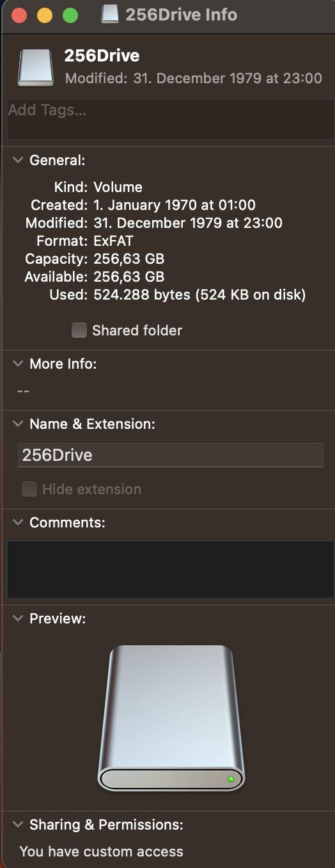
Task: Click the 256Drive name text field
Action: (x=171, y=455)
